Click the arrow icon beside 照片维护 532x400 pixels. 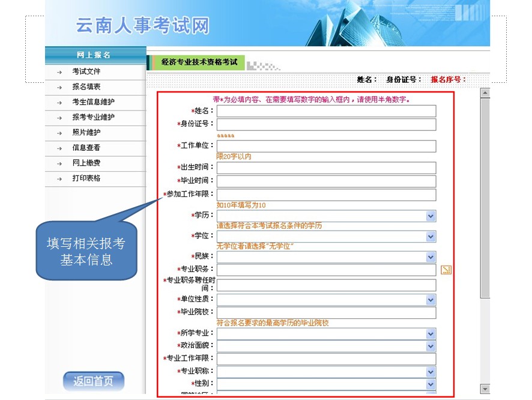58,132
